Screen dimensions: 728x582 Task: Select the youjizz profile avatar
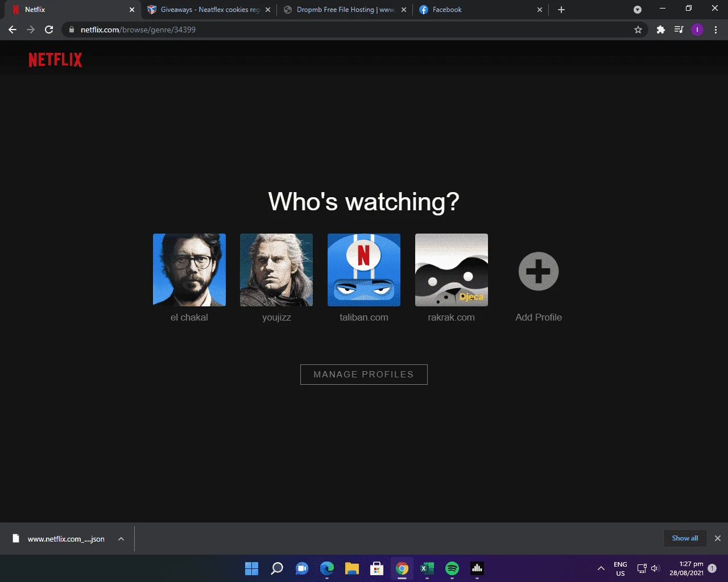tap(276, 270)
